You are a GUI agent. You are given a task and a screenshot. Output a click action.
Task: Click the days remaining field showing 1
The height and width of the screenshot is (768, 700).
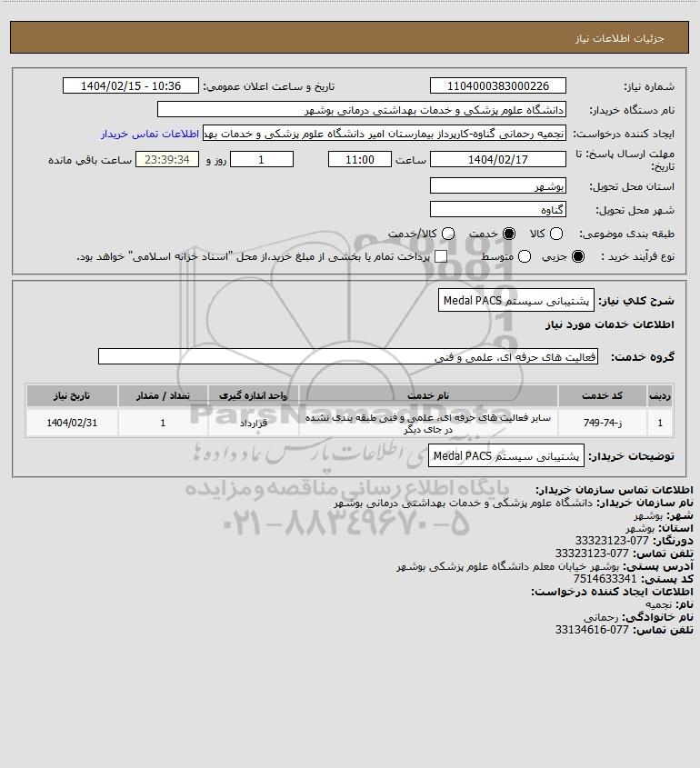pos(262,159)
